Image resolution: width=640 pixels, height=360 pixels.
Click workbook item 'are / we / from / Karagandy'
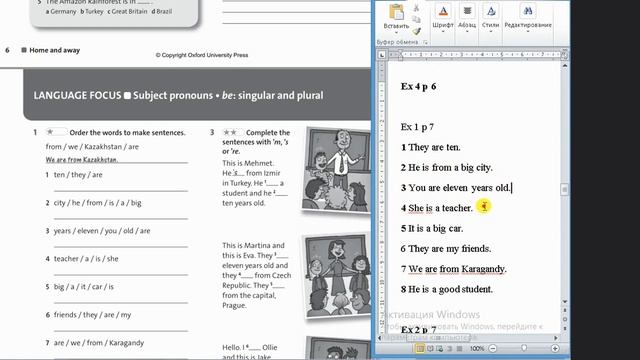click(99, 343)
